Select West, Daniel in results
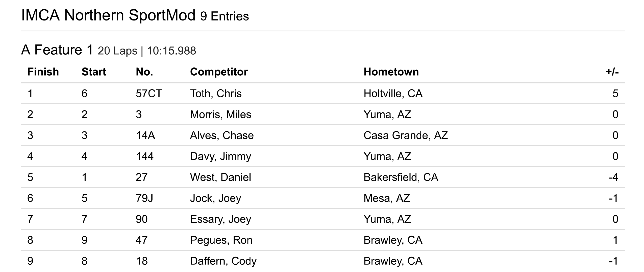Viewport: 644px width, 272px height. [220, 177]
